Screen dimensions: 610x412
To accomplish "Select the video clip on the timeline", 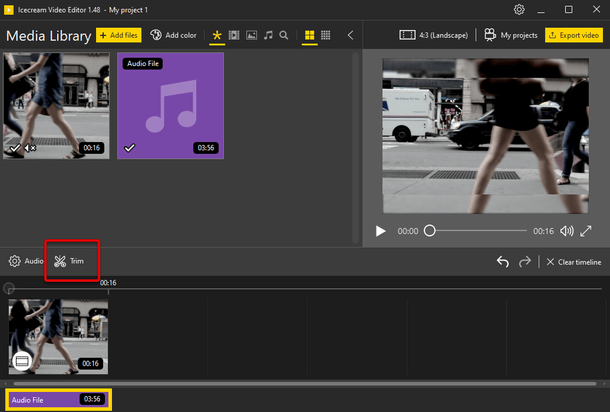I will [x=58, y=337].
